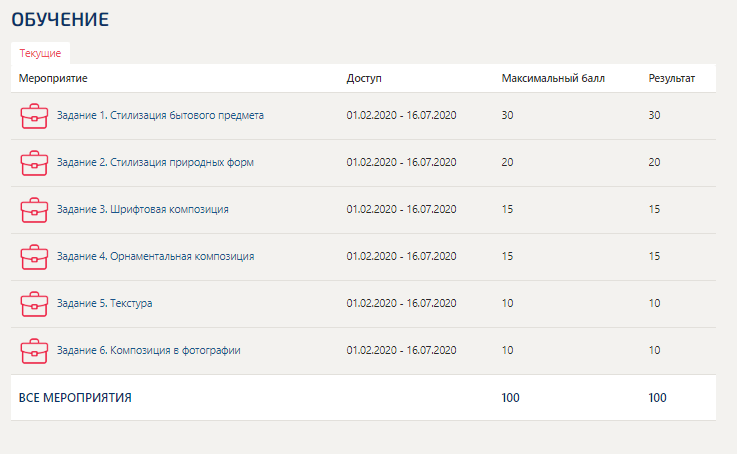This screenshot has height=454, width=737.
Task: Click the Результат column header
Action: pyautogui.click(x=672, y=78)
